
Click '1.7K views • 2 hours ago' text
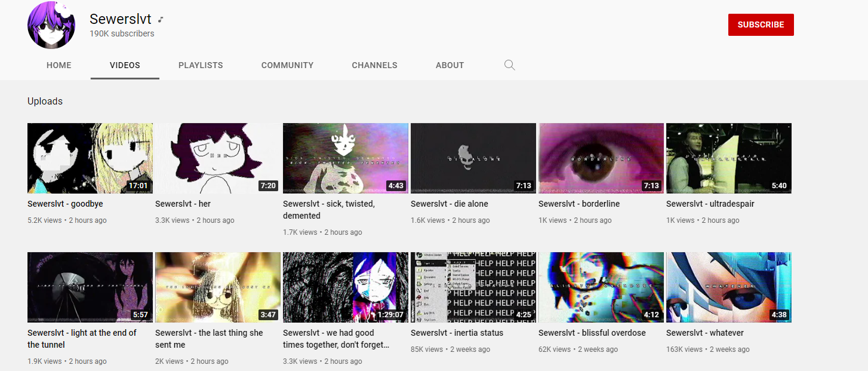click(322, 232)
